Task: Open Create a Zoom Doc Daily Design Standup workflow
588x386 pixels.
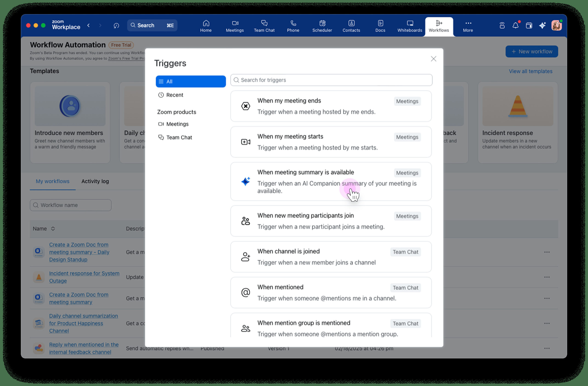Action: [x=79, y=252]
